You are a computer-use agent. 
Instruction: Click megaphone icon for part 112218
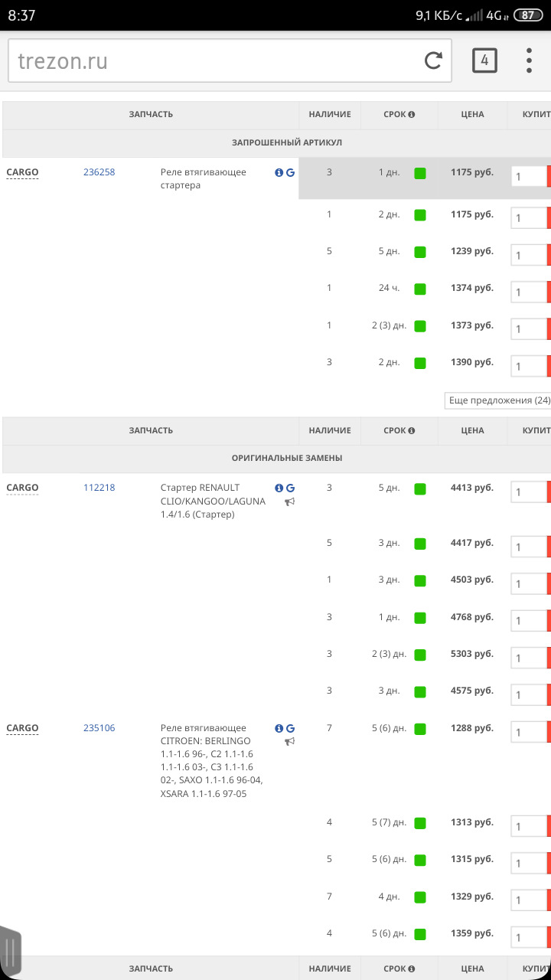[x=290, y=502]
